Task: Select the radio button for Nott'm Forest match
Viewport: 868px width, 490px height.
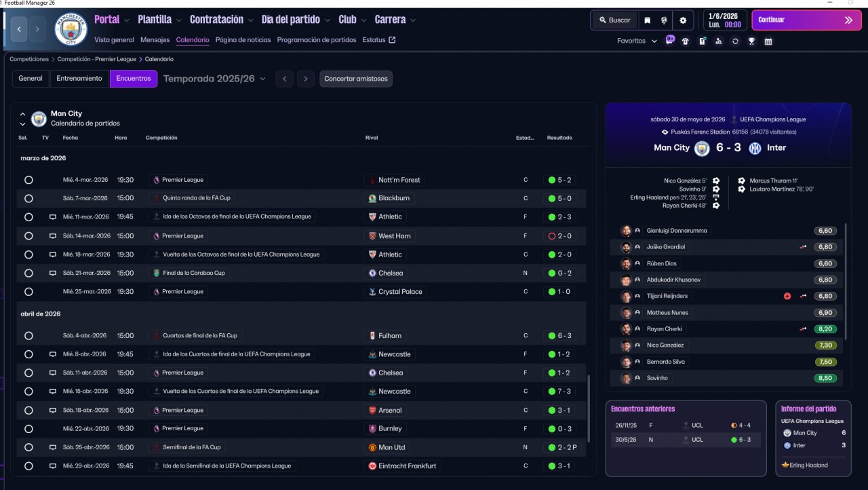Action: pyautogui.click(x=28, y=180)
